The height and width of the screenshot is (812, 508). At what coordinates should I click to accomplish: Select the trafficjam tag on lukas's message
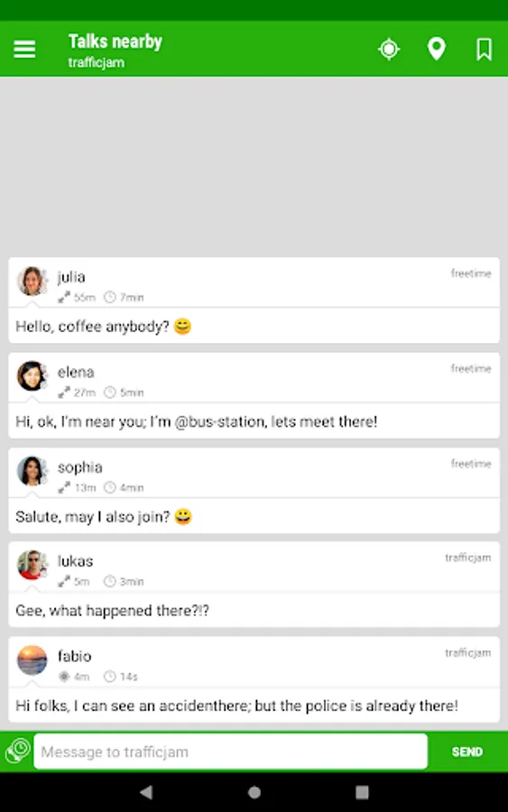(467, 558)
